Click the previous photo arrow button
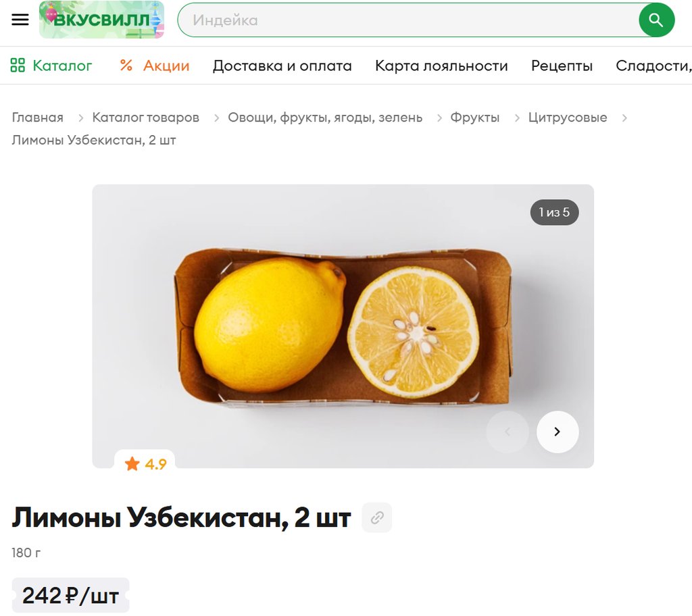Screen dimensions: 692x616 point(508,432)
